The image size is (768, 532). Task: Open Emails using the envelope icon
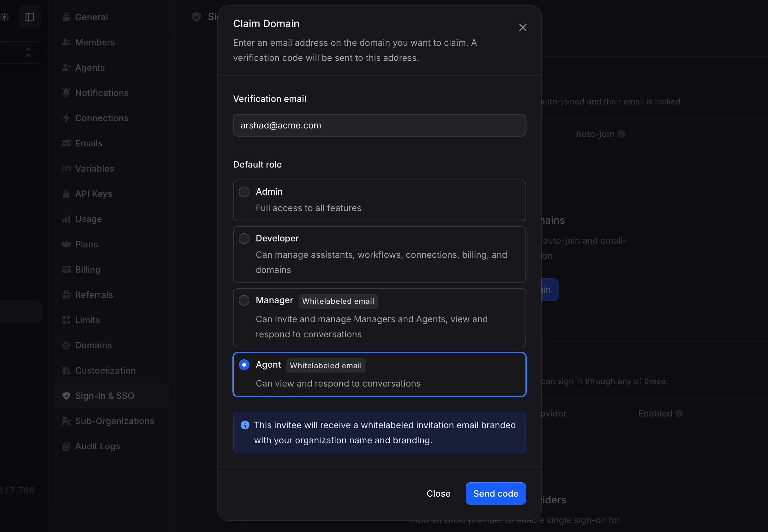pyautogui.click(x=66, y=143)
